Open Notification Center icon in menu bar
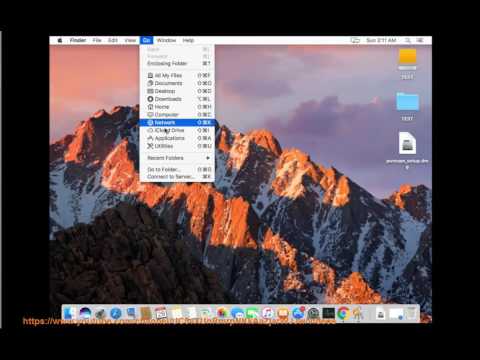 coord(420,40)
